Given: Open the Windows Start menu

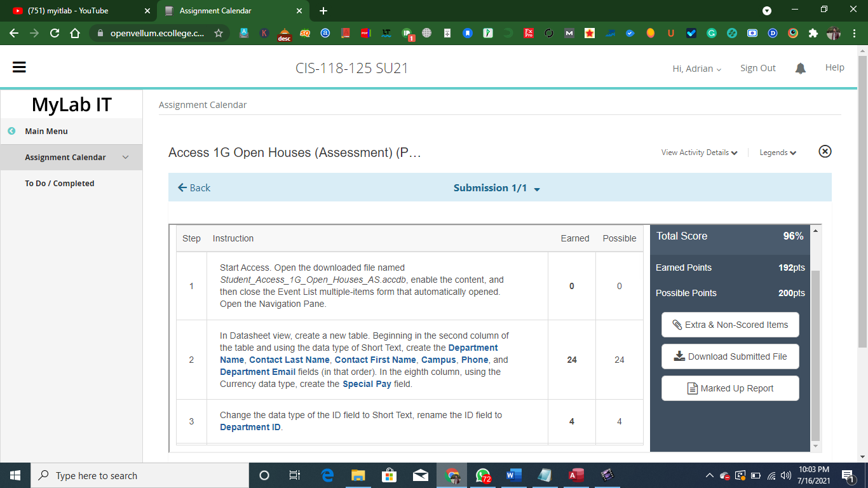Looking at the screenshot, I should [x=15, y=475].
